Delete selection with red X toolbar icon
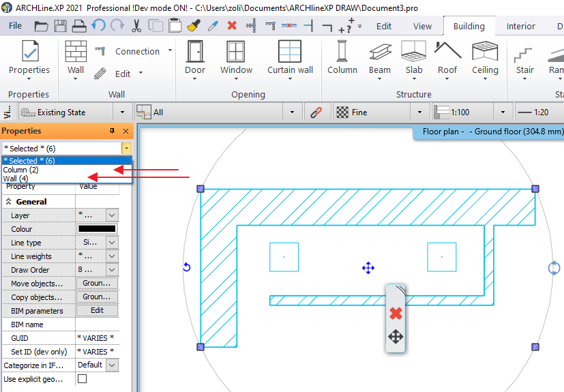Screen dimensions: 564x392 click(232, 25)
